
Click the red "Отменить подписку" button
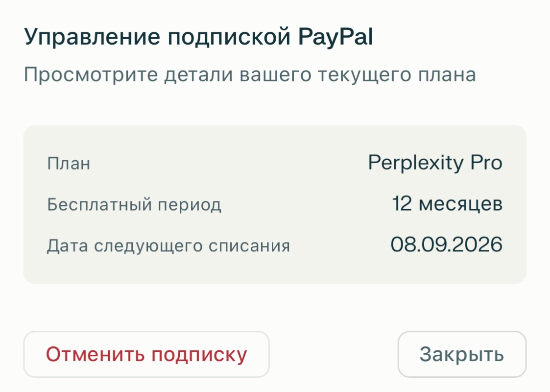coord(146,354)
